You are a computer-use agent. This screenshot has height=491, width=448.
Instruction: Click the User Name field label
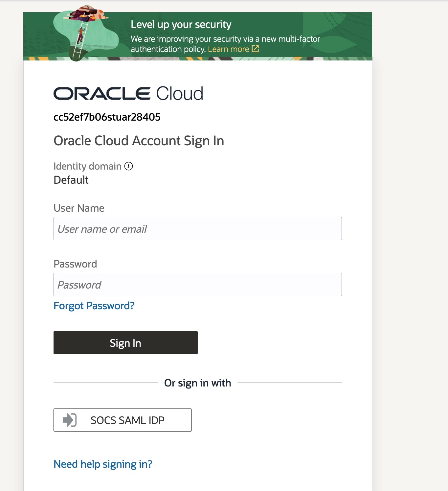point(79,208)
